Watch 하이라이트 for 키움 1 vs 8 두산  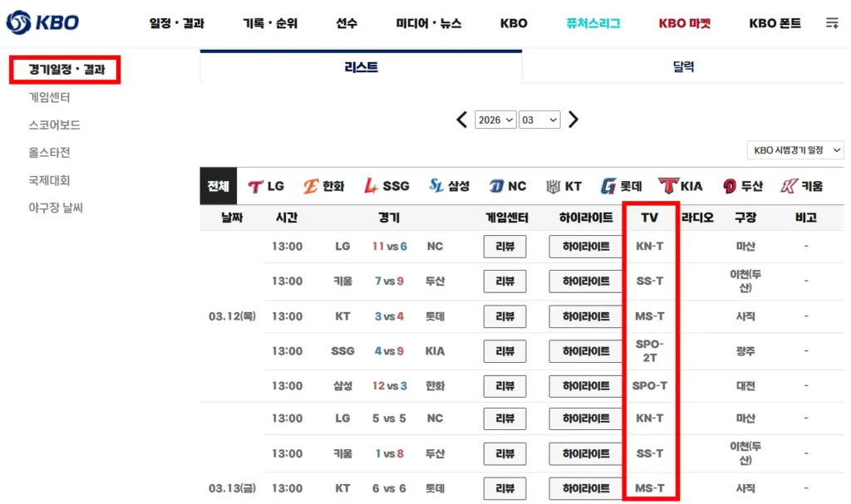pos(586,453)
